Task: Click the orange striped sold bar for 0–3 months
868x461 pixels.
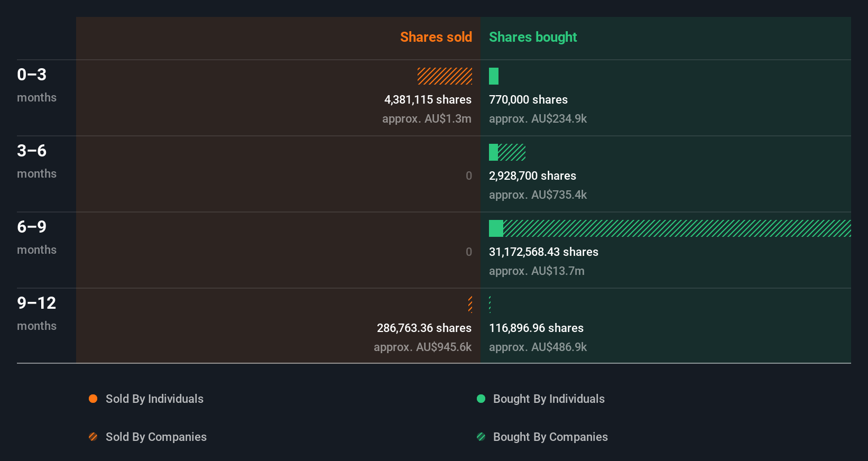Action: [x=445, y=76]
